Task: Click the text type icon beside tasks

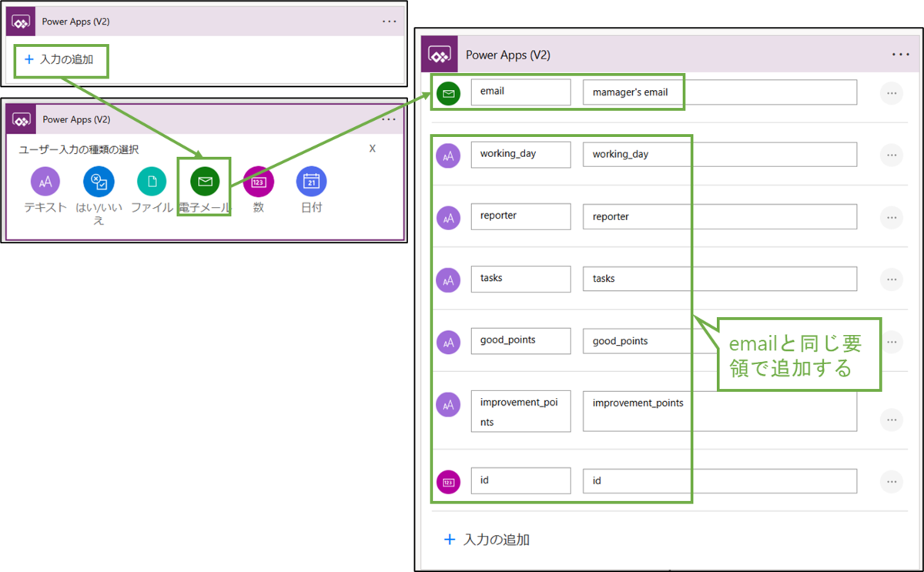Action: [448, 279]
